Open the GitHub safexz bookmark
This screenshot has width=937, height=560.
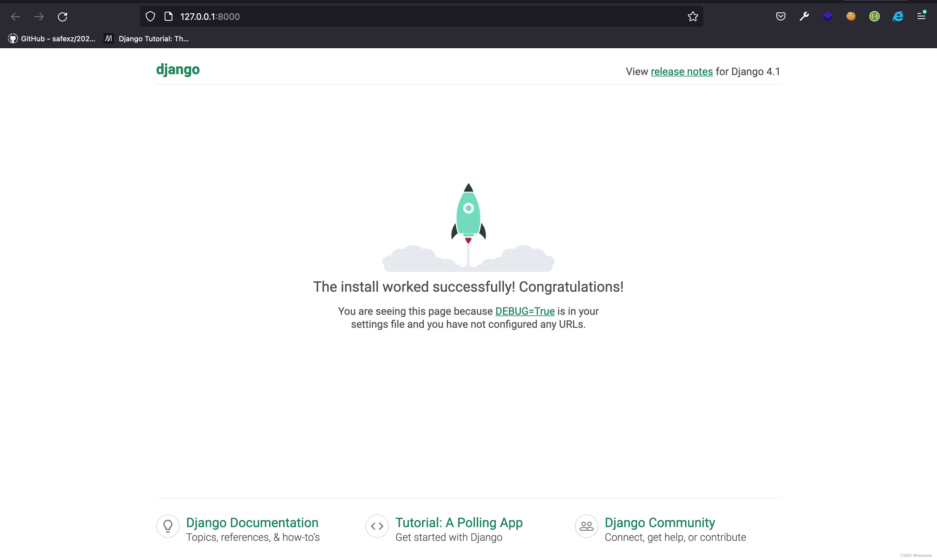[52, 38]
